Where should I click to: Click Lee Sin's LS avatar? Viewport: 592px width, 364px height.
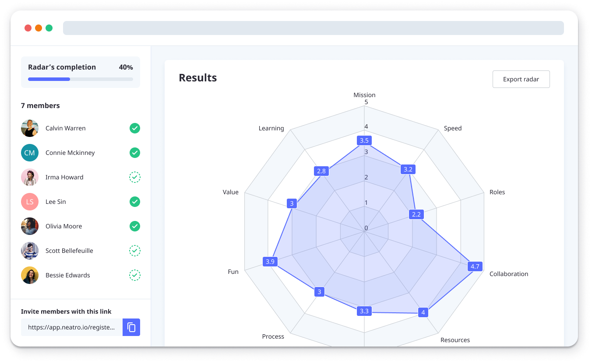point(30,202)
